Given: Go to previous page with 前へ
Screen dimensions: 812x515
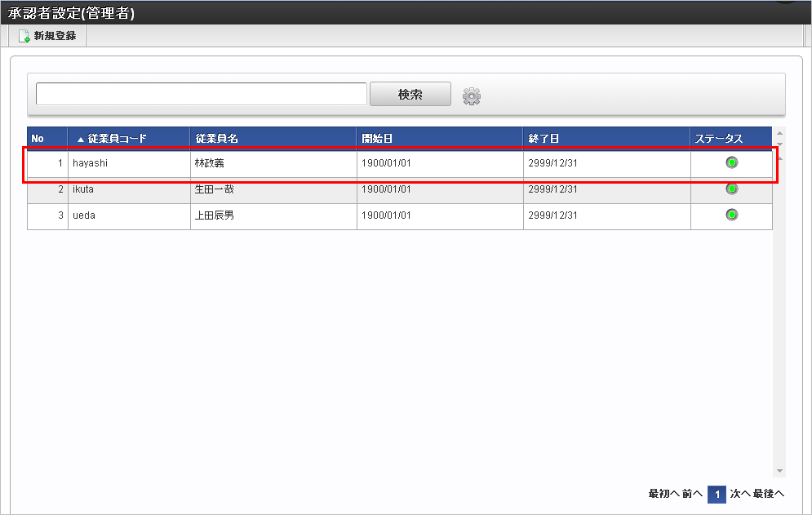Looking at the screenshot, I should click(x=692, y=494).
